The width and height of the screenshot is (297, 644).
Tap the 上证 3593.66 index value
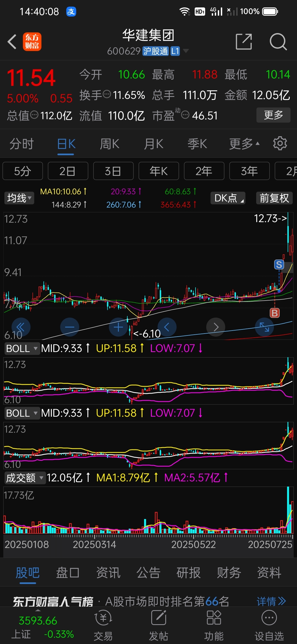coord(38,621)
